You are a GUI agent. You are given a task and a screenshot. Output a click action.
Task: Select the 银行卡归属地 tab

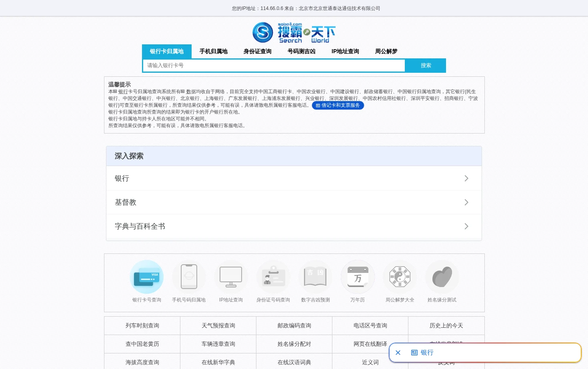coord(167,52)
